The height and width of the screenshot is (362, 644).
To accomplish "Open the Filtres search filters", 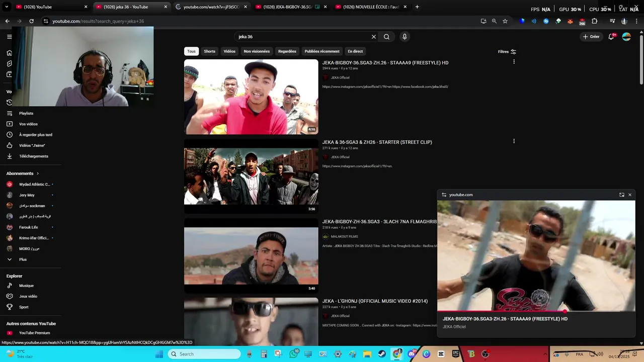I will (507, 51).
